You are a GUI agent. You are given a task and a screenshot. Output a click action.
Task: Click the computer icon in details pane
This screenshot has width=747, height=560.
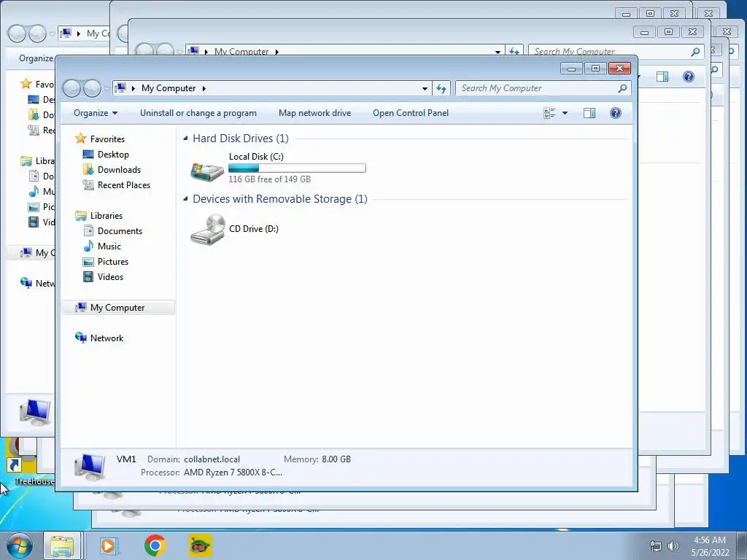pyautogui.click(x=90, y=467)
